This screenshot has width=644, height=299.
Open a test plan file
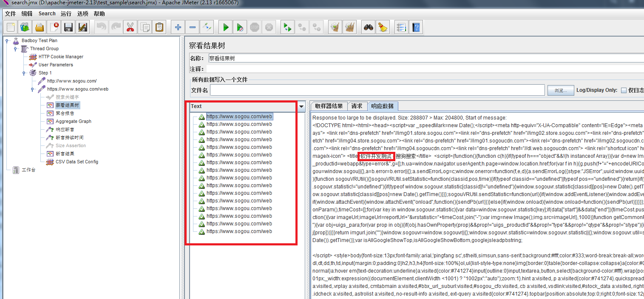tap(40, 28)
